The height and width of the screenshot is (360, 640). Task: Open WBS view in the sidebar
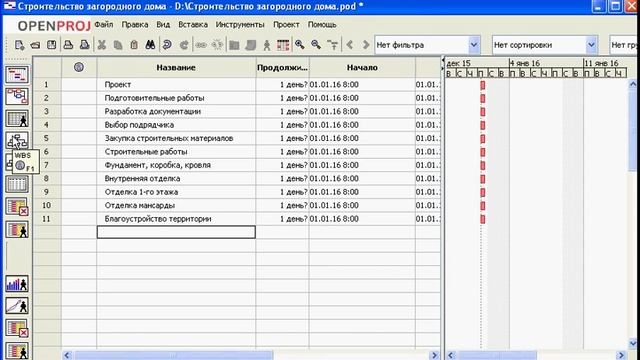click(x=17, y=140)
